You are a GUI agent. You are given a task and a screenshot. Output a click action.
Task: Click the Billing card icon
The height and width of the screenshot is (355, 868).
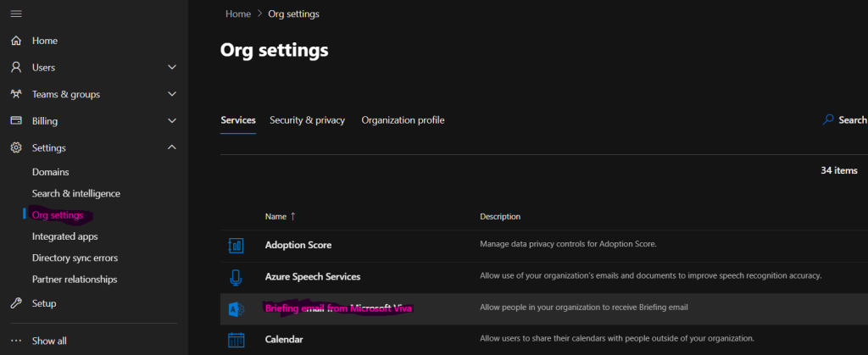16,121
